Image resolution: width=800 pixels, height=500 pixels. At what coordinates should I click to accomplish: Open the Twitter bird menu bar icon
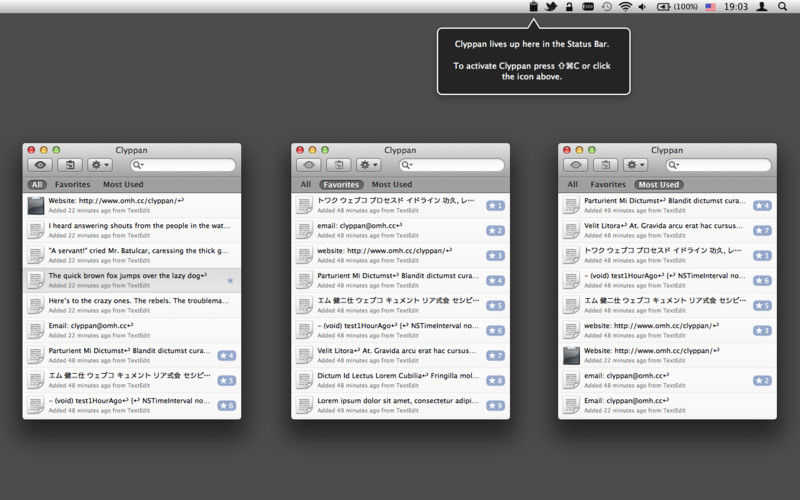[x=551, y=7]
